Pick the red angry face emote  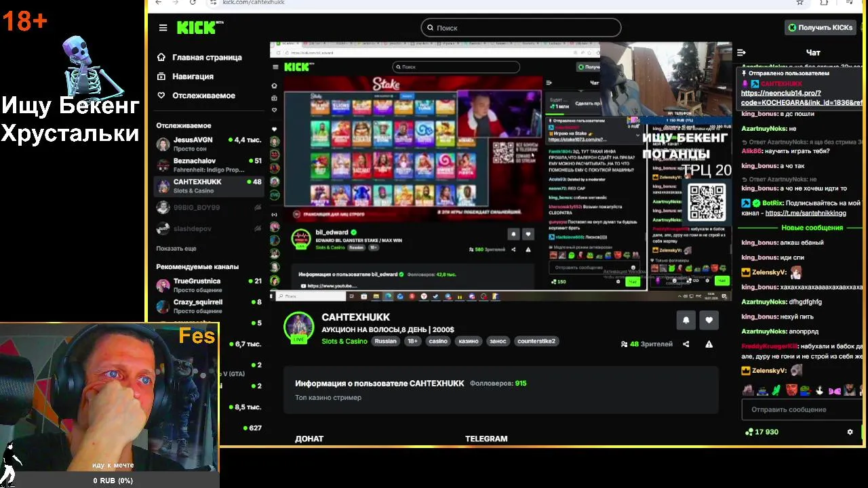pos(791,390)
